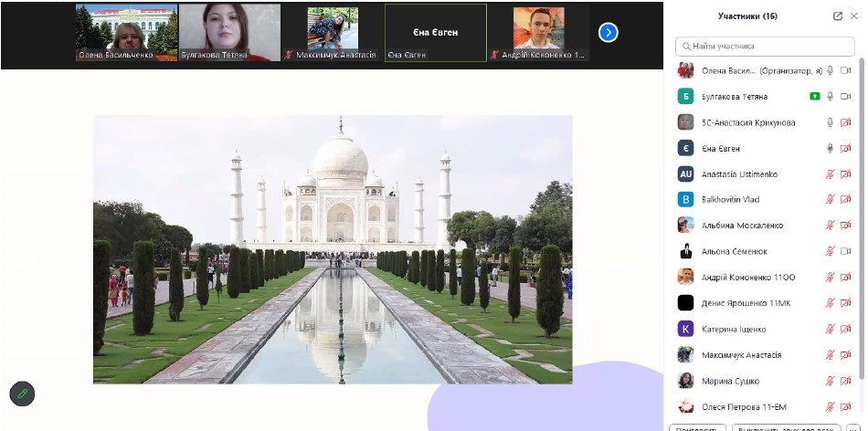Click Выключить звук для всех button
868x431 pixels.
pos(786,427)
